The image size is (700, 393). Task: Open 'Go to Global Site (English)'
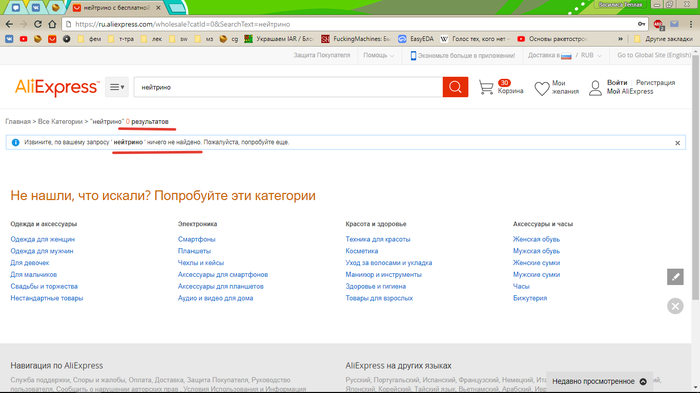coord(654,55)
